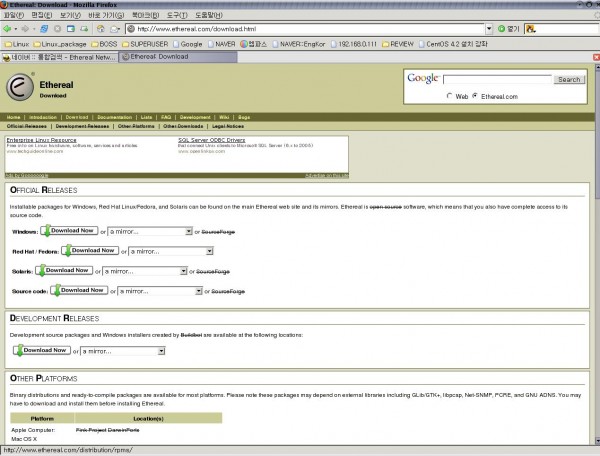Open the Back history dropdown arrow
Image resolution: width=600 pixels, height=456 pixels.
pos(16,29)
